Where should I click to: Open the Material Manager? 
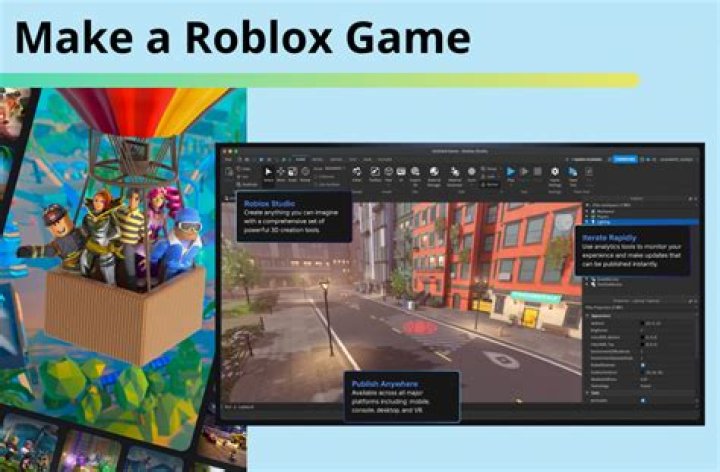(x=435, y=174)
